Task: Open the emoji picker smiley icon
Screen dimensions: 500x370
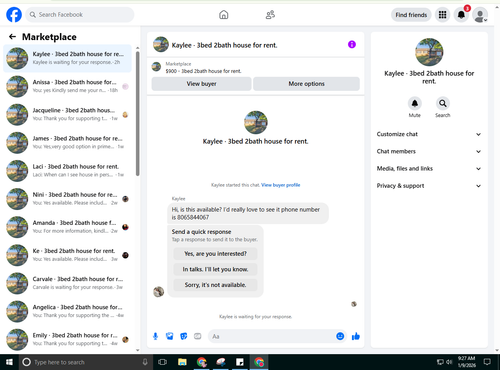Action: (x=340, y=336)
